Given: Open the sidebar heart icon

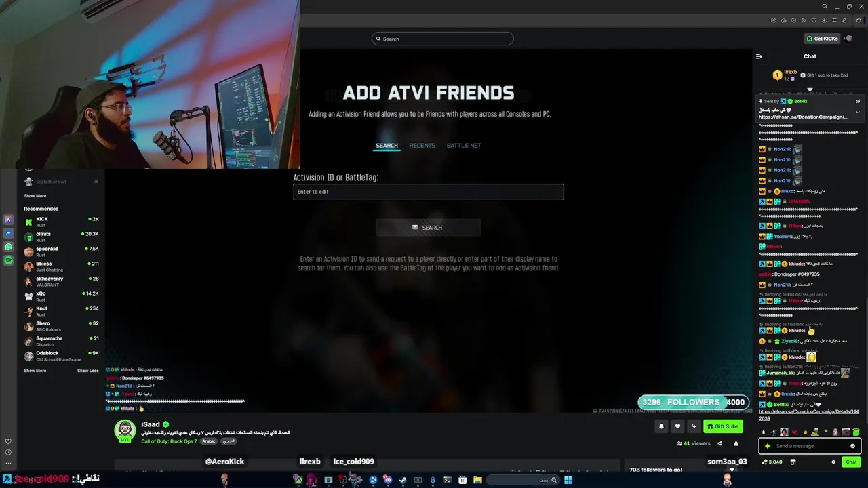Looking at the screenshot, I should tap(8, 441).
